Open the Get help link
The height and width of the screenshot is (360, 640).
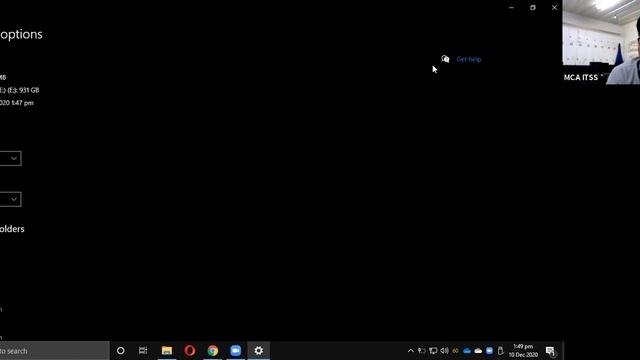click(x=469, y=60)
